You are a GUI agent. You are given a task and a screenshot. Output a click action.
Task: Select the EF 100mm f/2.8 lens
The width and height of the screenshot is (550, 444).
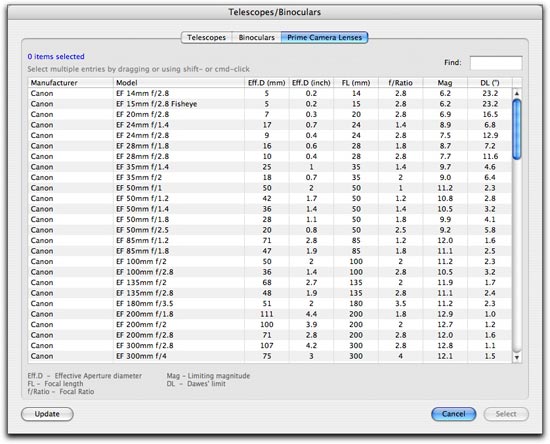tap(270, 272)
